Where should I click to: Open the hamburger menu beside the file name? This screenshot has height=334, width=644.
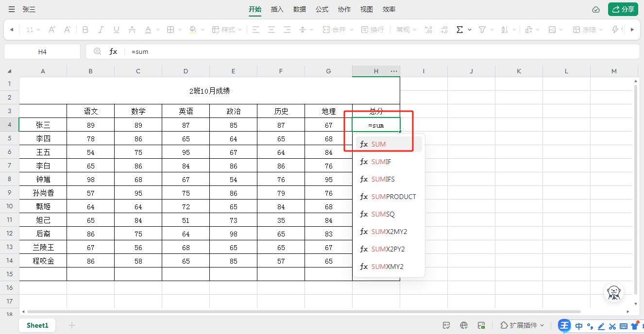(11, 9)
